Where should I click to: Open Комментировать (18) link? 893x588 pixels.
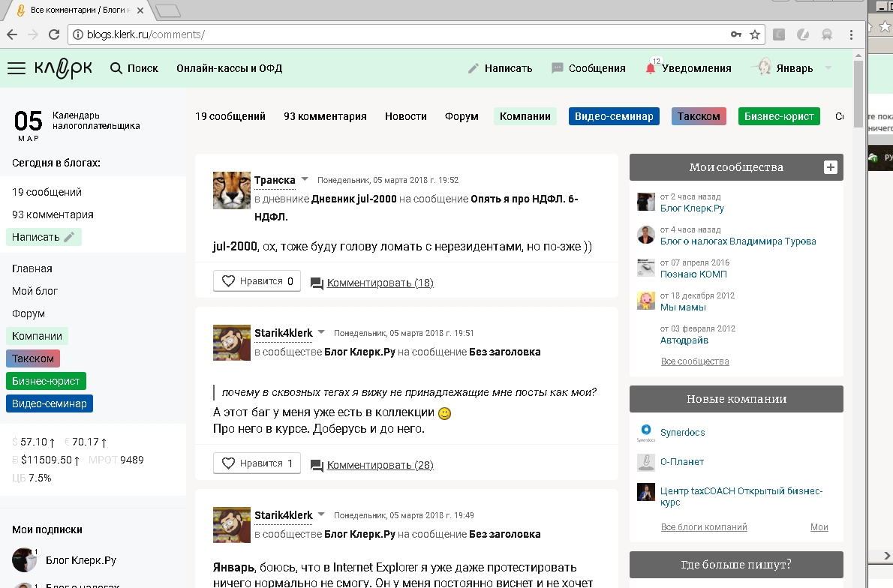pyautogui.click(x=380, y=283)
